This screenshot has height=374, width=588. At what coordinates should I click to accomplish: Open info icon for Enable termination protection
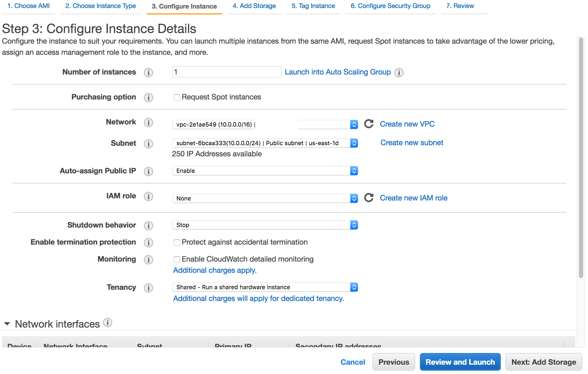click(x=148, y=242)
